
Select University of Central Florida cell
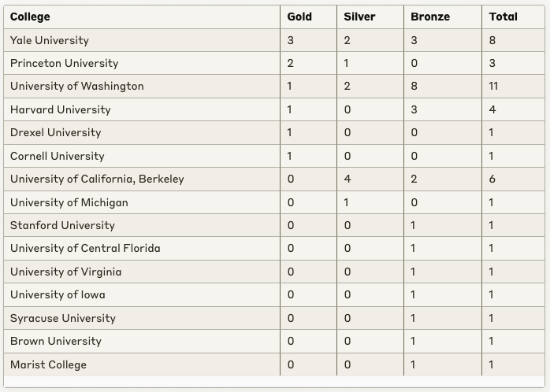click(x=142, y=249)
